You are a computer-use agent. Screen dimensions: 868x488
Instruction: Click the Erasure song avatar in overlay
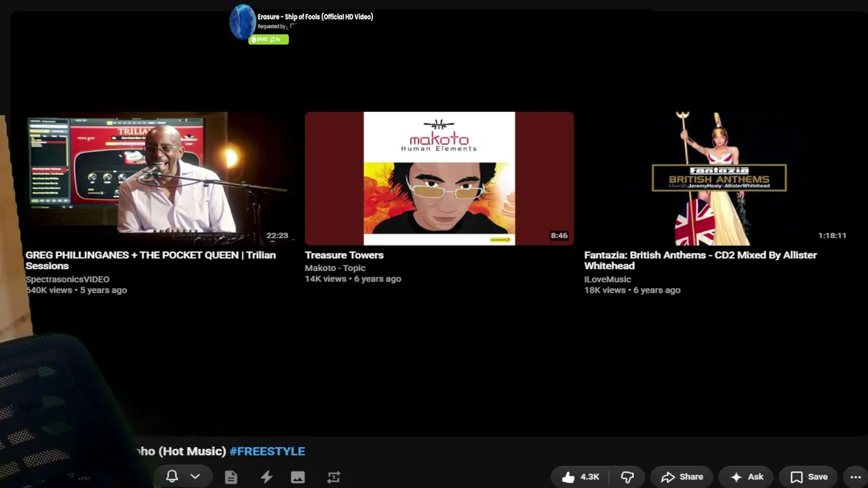pos(242,22)
